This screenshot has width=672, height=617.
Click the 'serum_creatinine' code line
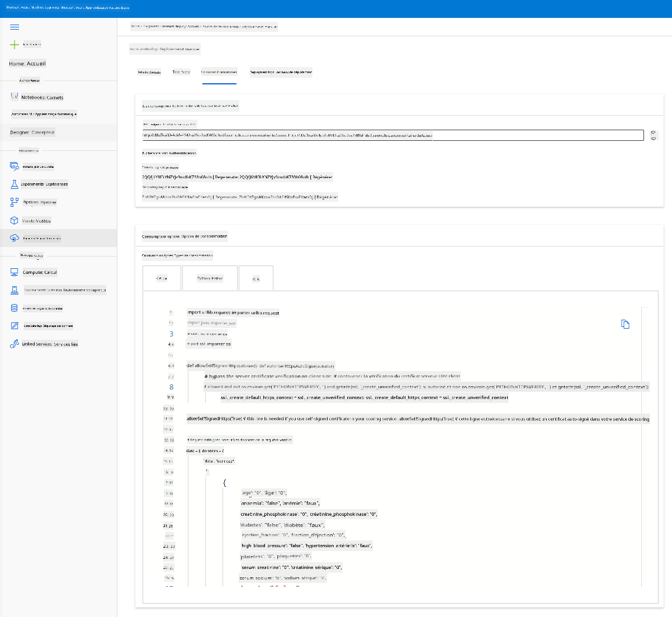[292, 567]
